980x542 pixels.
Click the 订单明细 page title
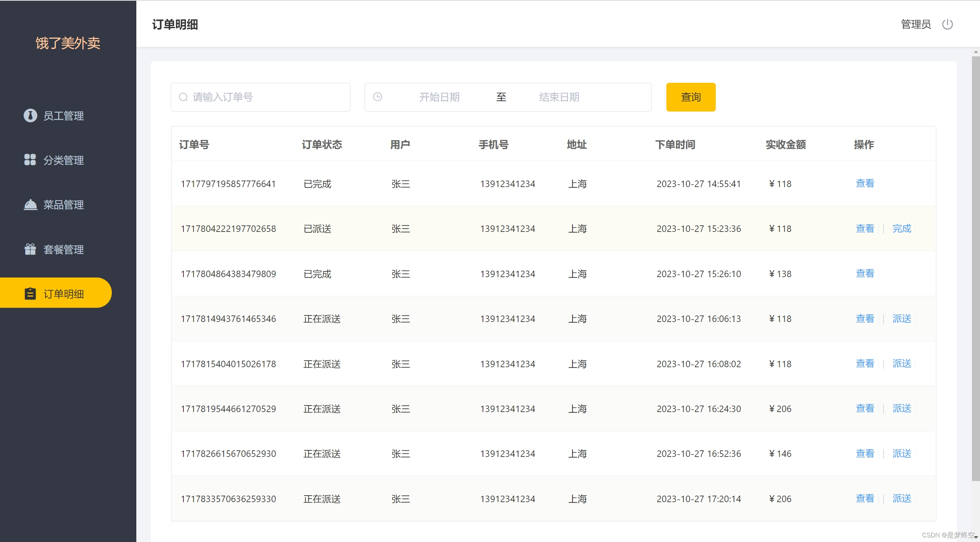pyautogui.click(x=175, y=25)
